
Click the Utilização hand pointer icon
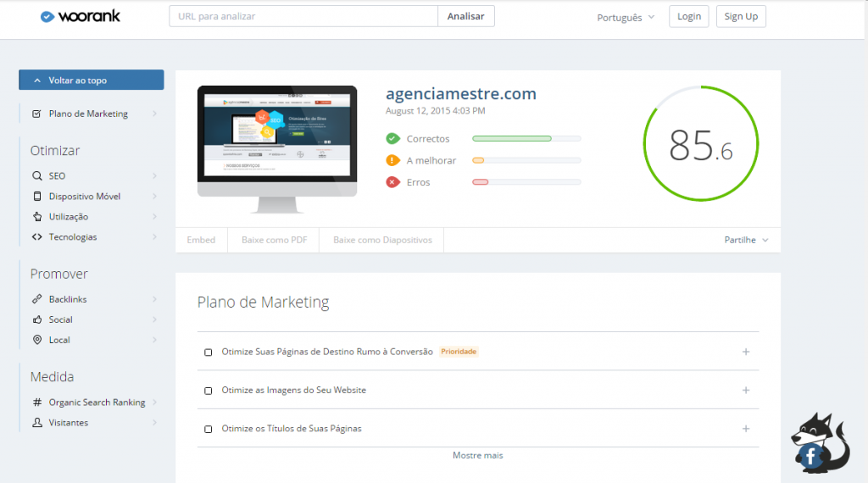36,217
